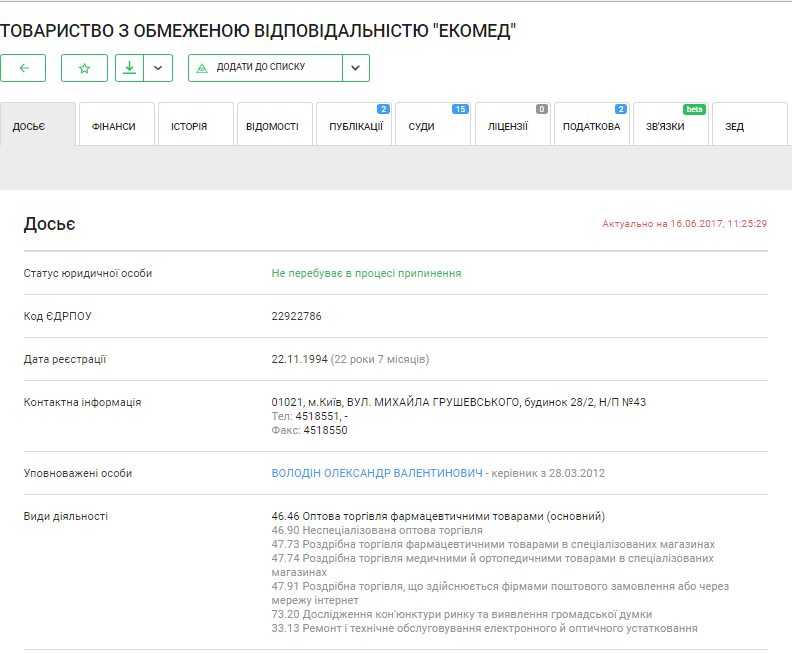Click the main activity 46.46 entry
The height and width of the screenshot is (654, 792).
[438, 516]
